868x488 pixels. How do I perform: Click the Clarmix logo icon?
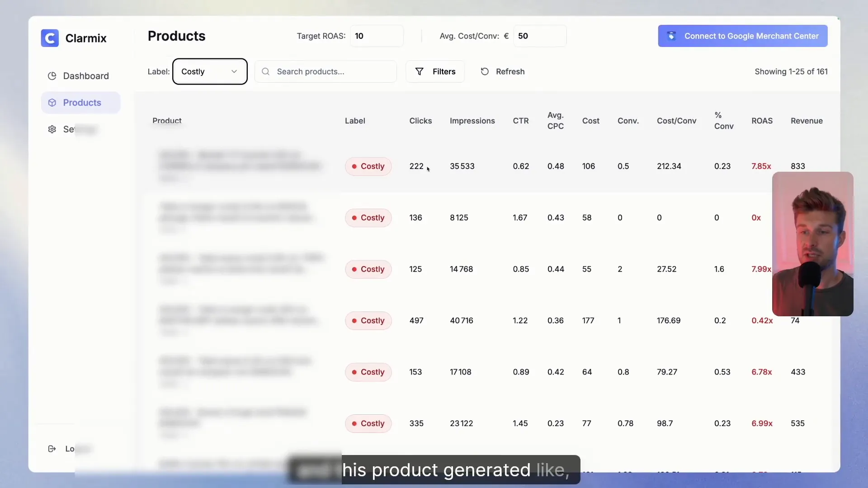click(50, 38)
